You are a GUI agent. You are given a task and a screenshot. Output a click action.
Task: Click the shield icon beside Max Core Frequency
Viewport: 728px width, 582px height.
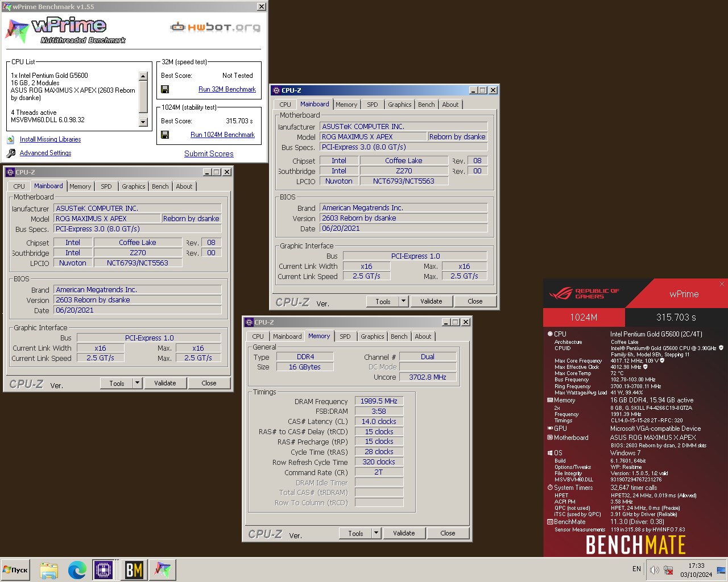click(x=662, y=360)
